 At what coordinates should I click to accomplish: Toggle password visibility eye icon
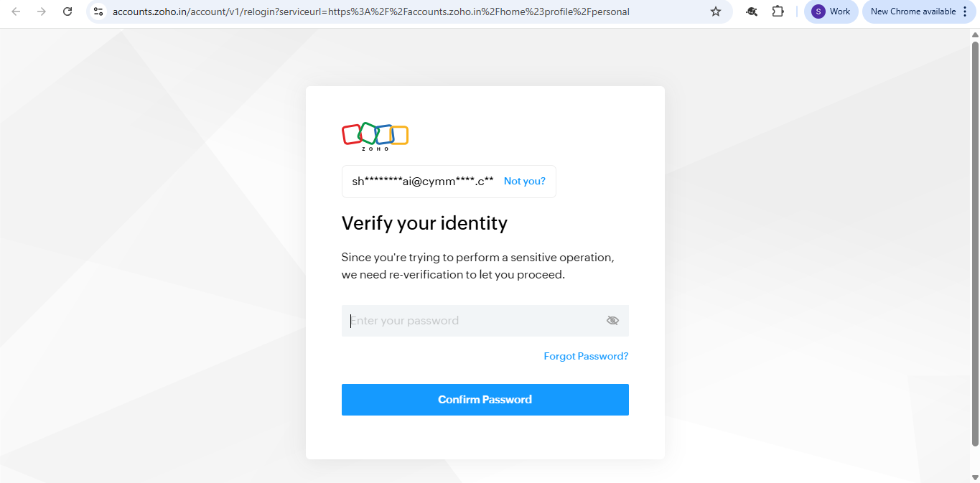pos(612,321)
